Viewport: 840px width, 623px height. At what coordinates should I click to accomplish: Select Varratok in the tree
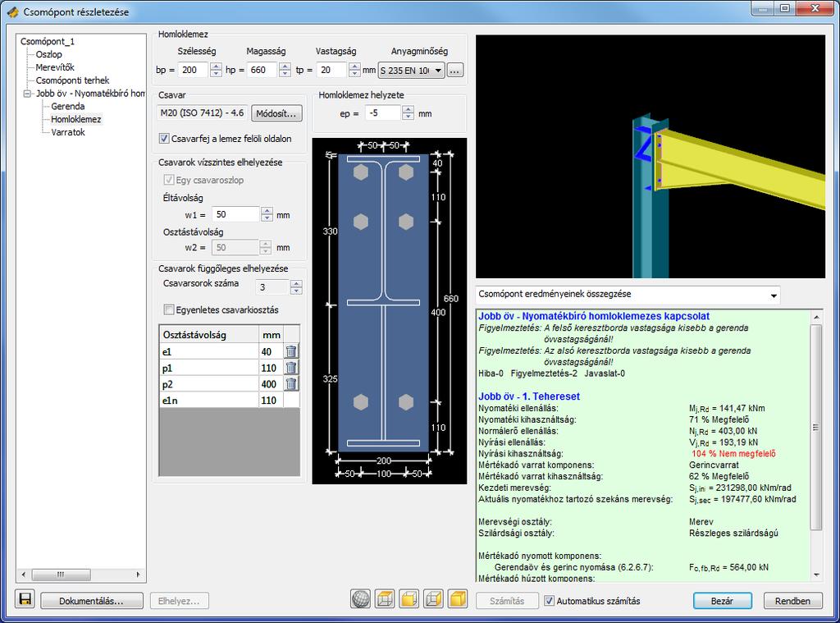pos(68,132)
